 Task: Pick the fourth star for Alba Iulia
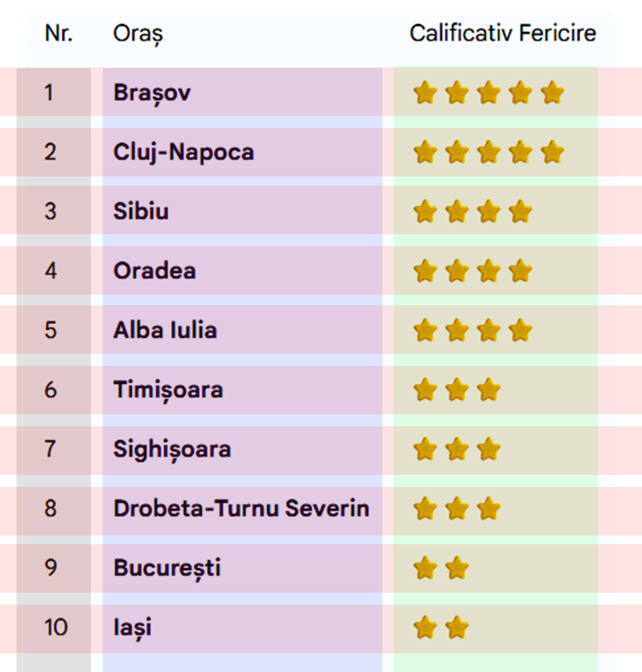point(520,330)
